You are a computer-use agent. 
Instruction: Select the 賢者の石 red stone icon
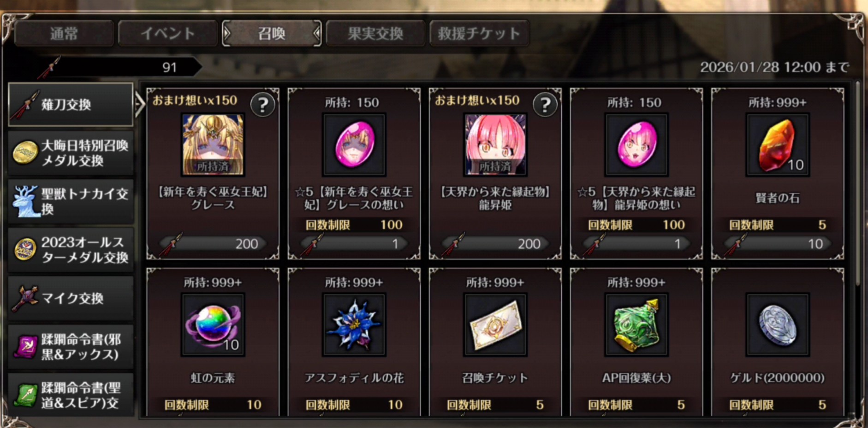click(778, 145)
